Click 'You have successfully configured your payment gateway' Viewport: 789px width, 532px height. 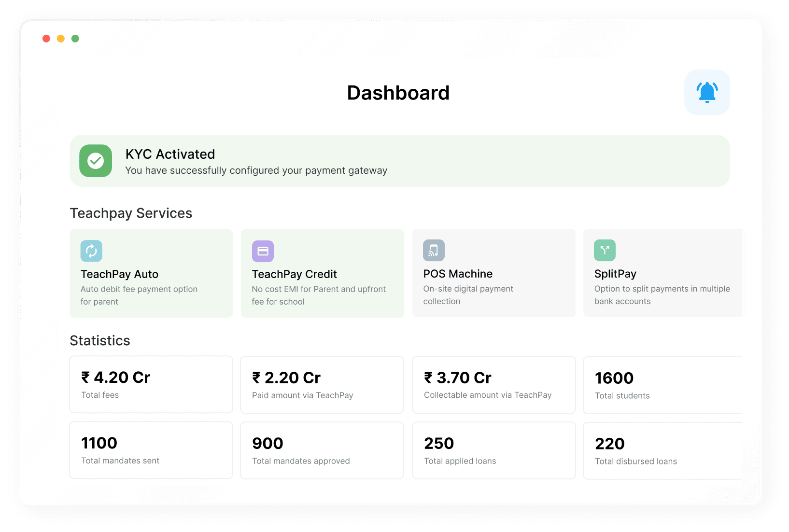pyautogui.click(x=256, y=170)
